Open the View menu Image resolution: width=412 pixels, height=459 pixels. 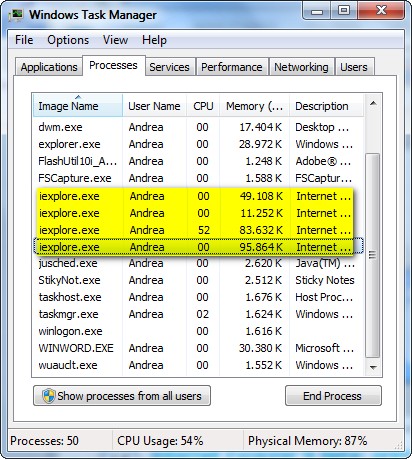[x=115, y=40]
